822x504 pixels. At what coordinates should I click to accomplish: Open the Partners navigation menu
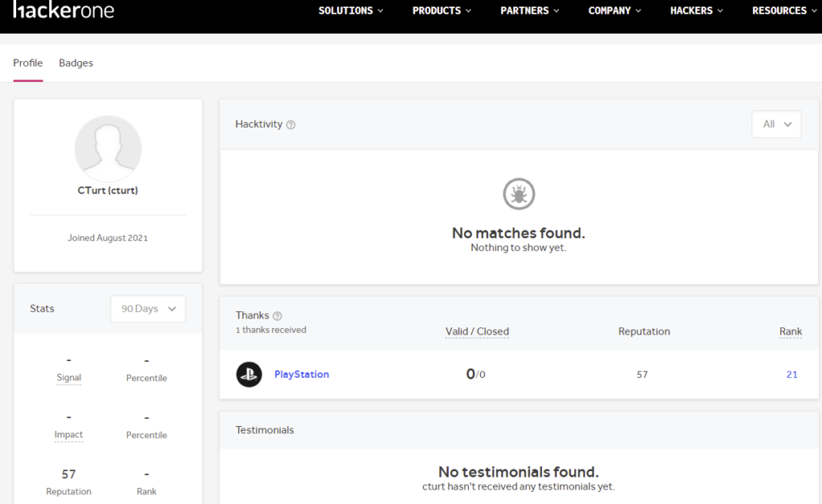tap(530, 10)
